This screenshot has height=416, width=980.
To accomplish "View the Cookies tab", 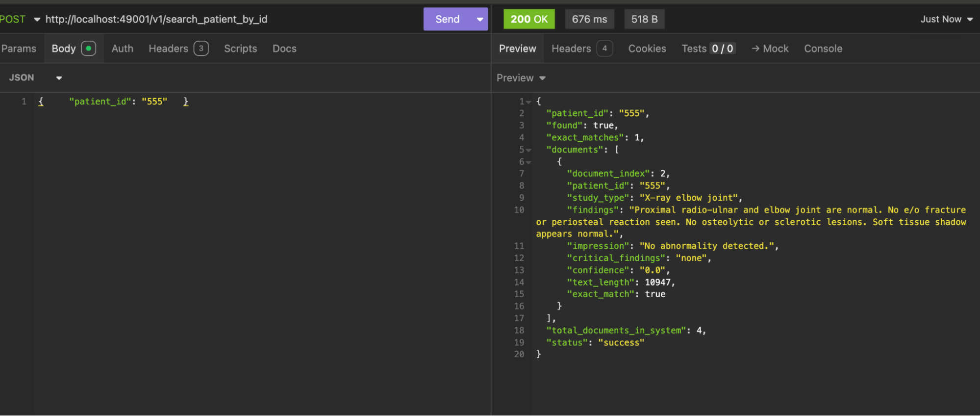I will 647,49.
